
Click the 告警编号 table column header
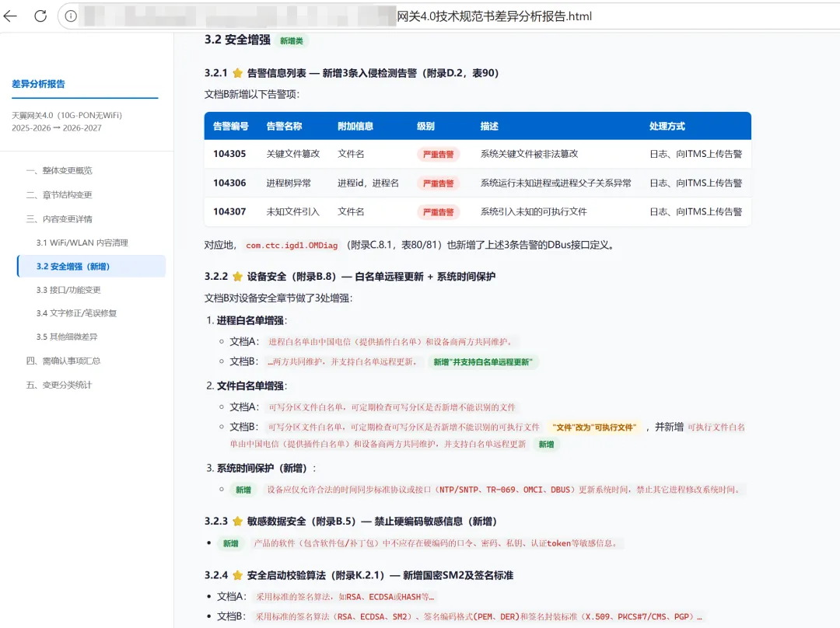pos(231,127)
